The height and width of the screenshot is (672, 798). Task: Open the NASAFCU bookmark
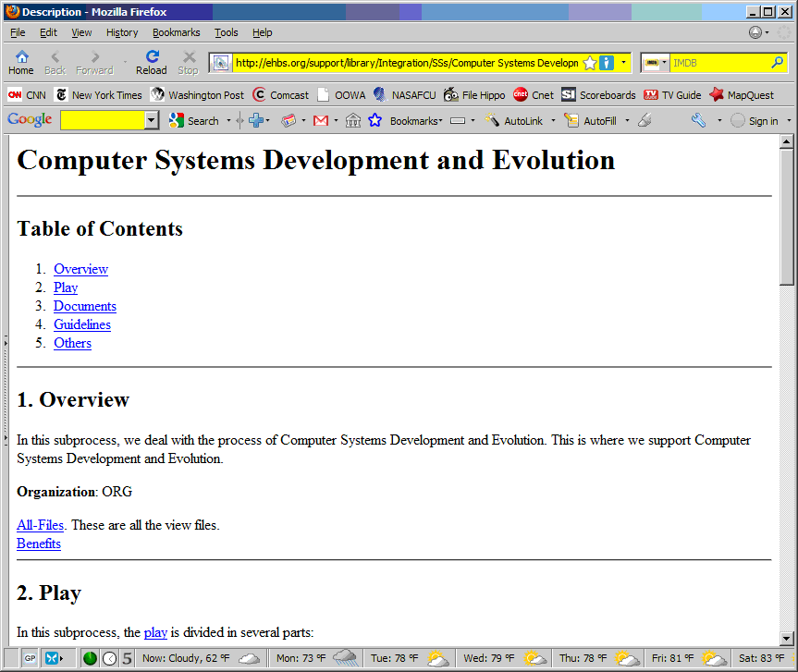click(x=405, y=95)
